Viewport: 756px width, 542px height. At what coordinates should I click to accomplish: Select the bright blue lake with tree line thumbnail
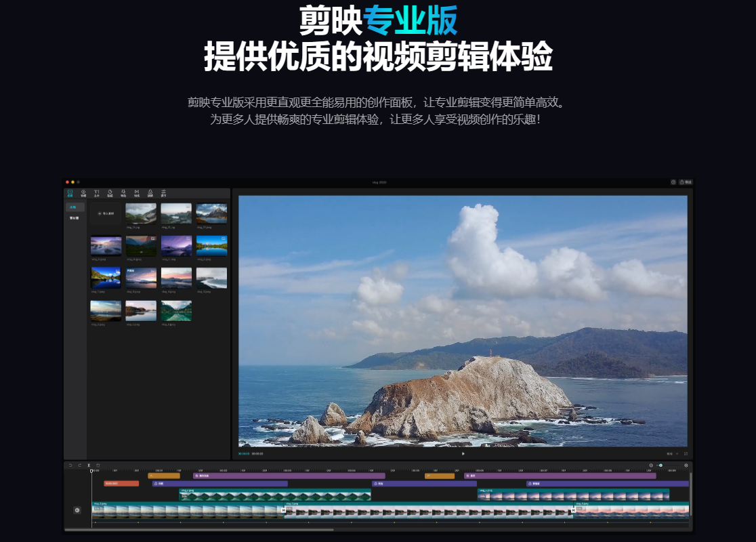pos(211,246)
